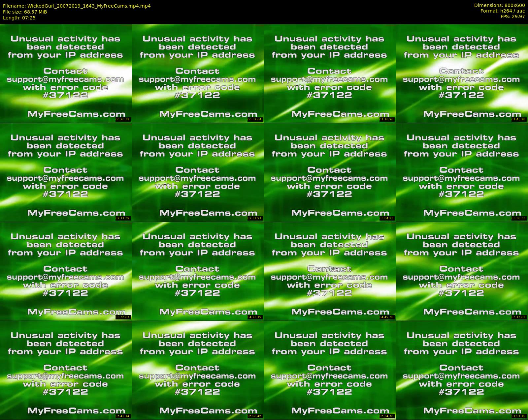Click the "Length: 07:25" line

coord(19,18)
